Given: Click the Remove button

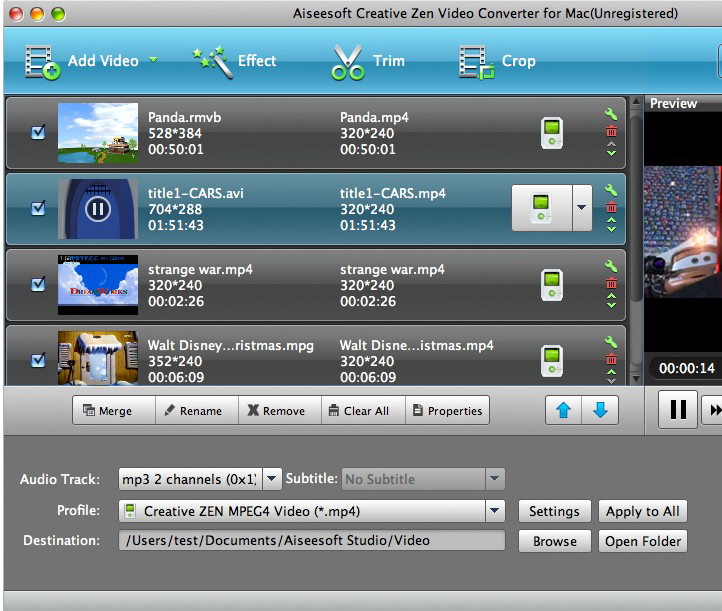Looking at the screenshot, I should coord(279,410).
